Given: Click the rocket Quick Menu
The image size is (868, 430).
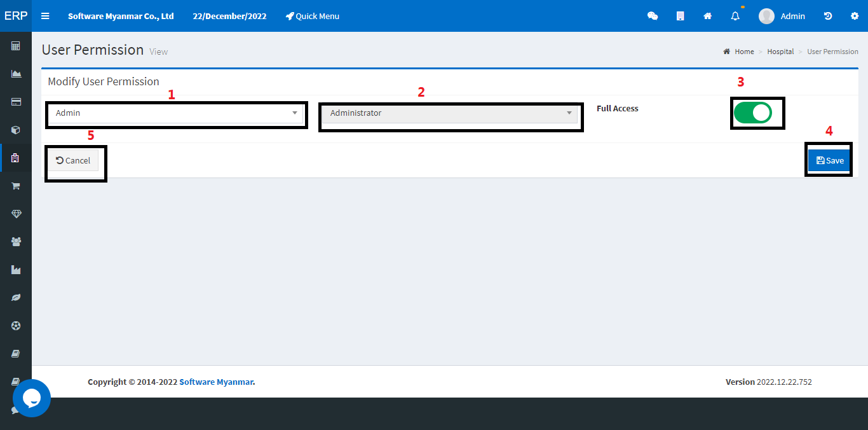Looking at the screenshot, I should [x=312, y=16].
